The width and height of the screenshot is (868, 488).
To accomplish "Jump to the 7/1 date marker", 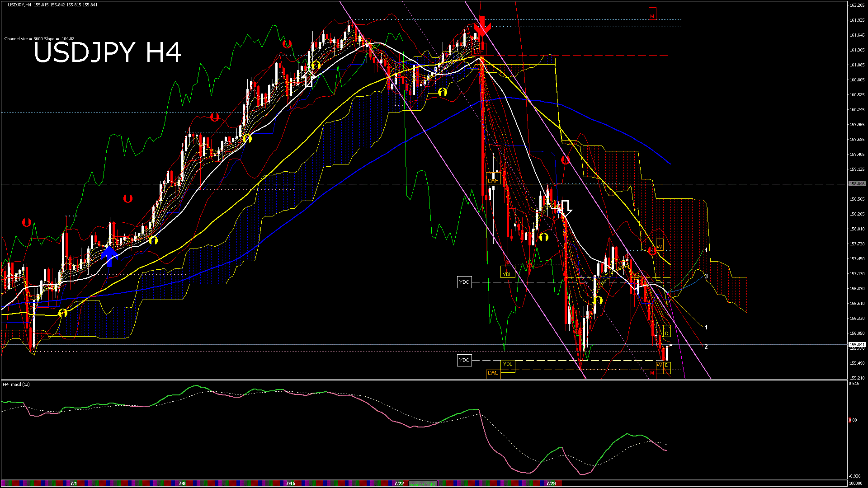I will 74,483.
